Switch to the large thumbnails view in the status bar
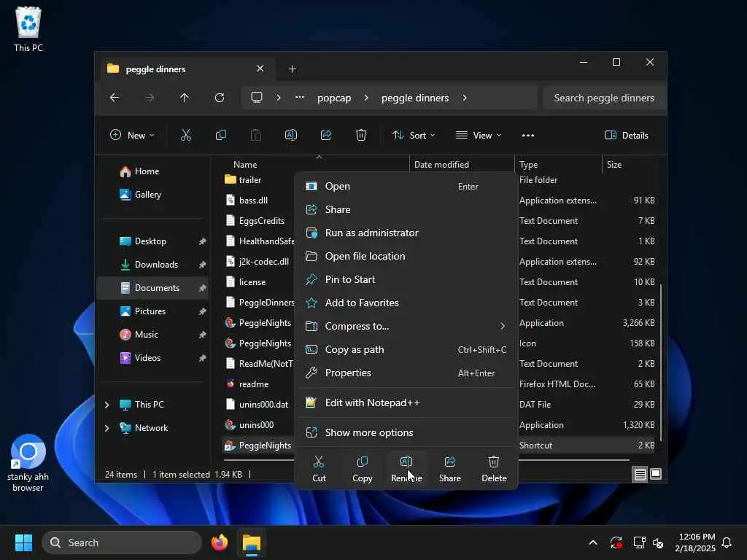This screenshot has height=560, width=747. pyautogui.click(x=656, y=474)
